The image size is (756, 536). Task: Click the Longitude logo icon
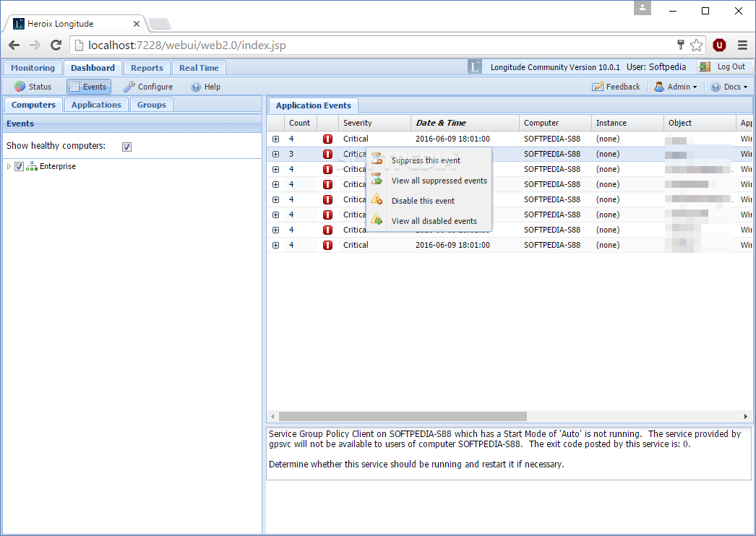coord(474,66)
